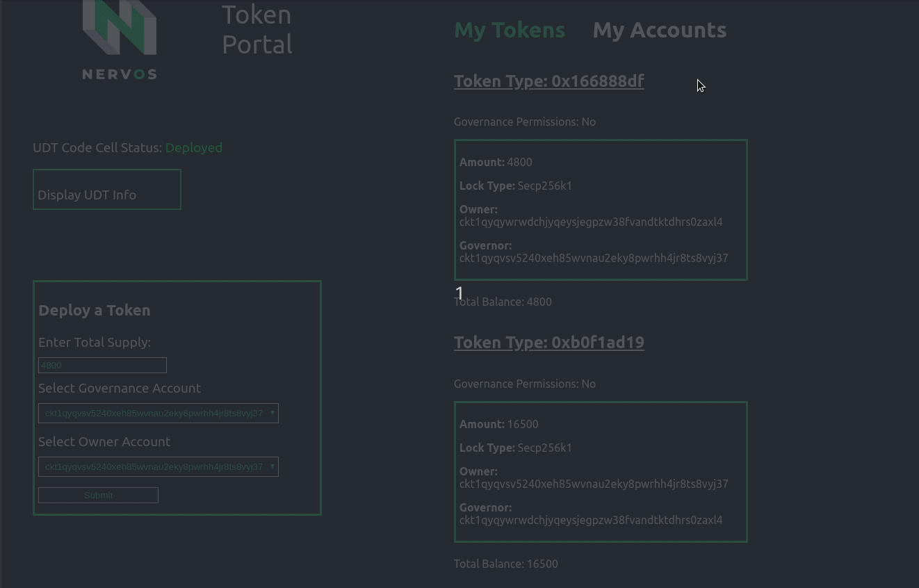Click the Enter Total Supply label
This screenshot has height=588, width=919.
(x=95, y=342)
